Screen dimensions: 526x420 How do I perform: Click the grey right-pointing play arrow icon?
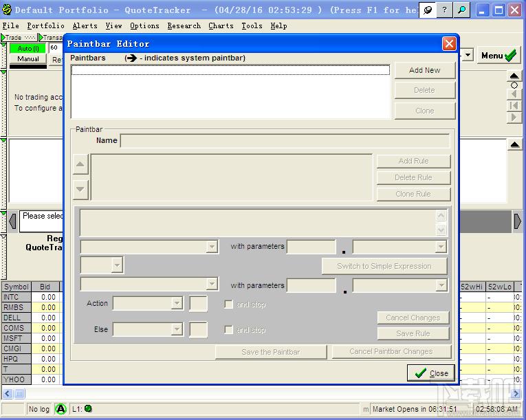[x=514, y=118]
